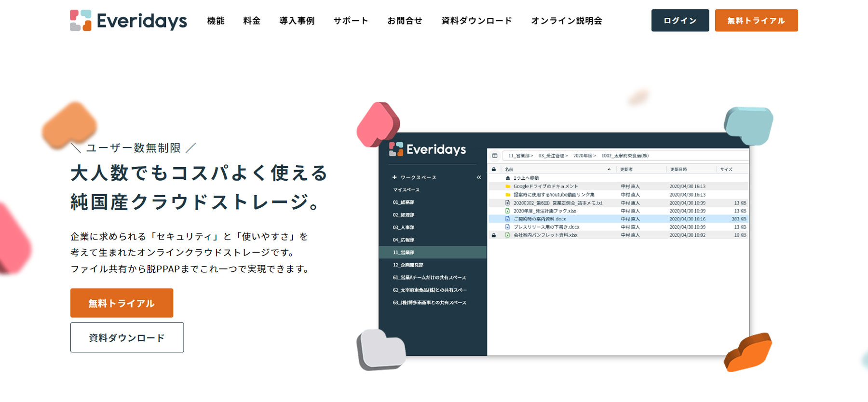Image resolution: width=868 pixels, height=402 pixels.
Task: Open 61_営業Aチームだけの共有スペース
Action: [x=429, y=278]
